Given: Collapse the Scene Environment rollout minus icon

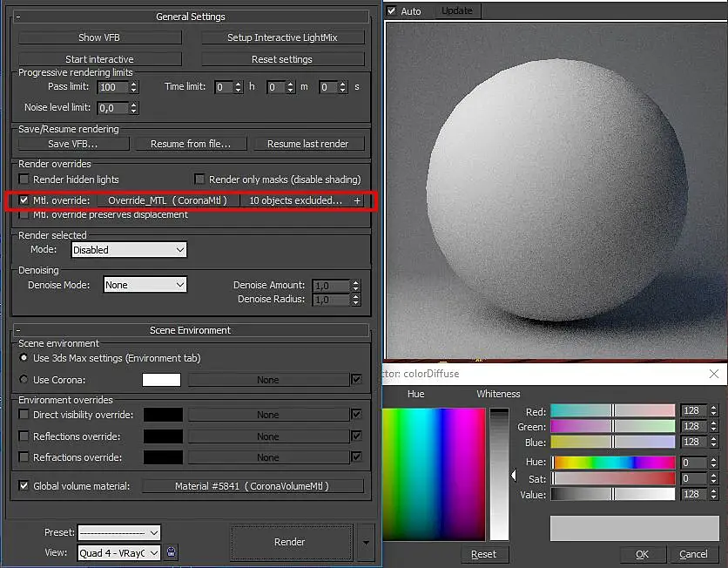Looking at the screenshot, I should click(19, 330).
